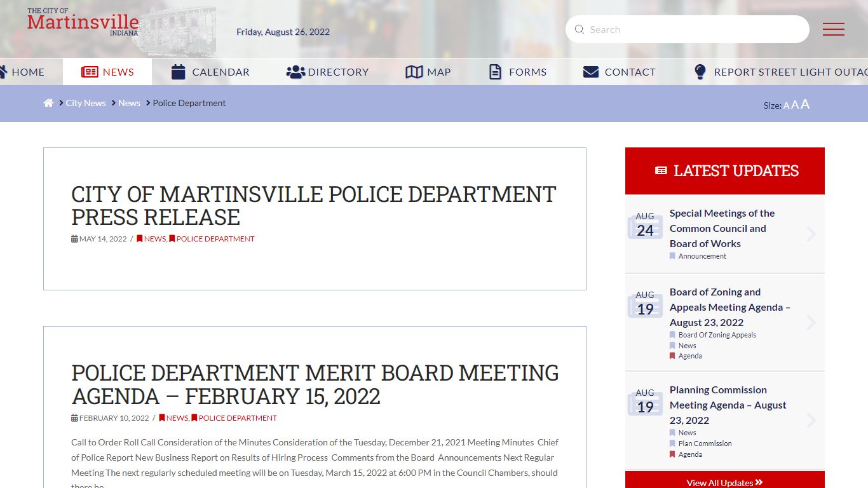Image resolution: width=868 pixels, height=488 pixels.
Task: Click the document icon beside Forms
Action: [495, 72]
